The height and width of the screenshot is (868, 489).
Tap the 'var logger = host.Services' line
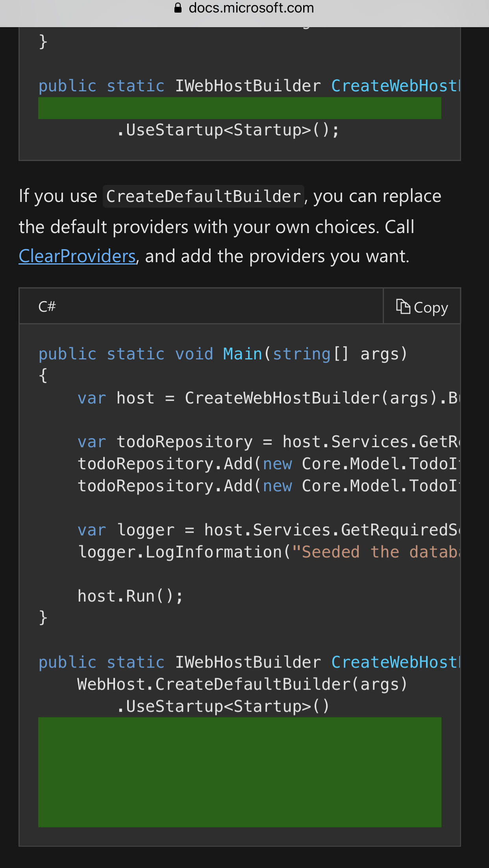(269, 530)
